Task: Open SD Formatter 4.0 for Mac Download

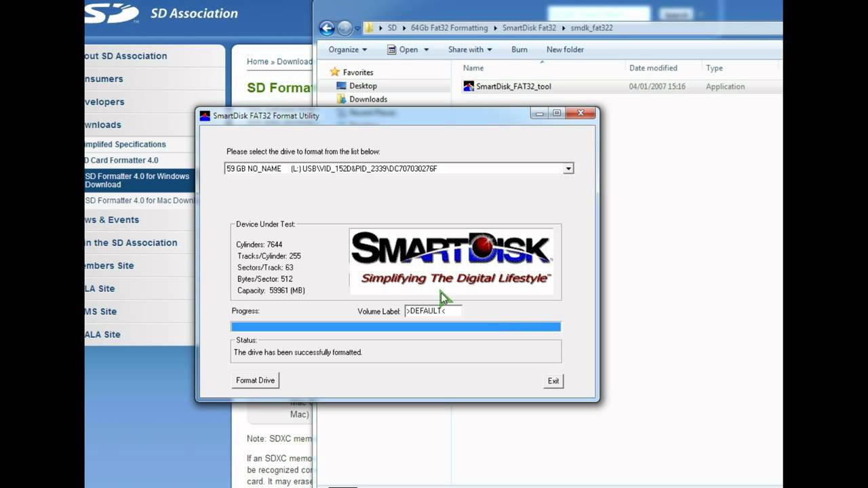Action: point(140,201)
